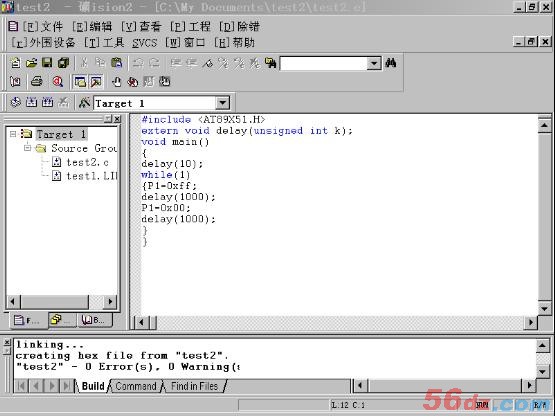Image resolution: width=555 pixels, height=416 pixels.
Task: Switch to the Command output tab
Action: (x=136, y=386)
